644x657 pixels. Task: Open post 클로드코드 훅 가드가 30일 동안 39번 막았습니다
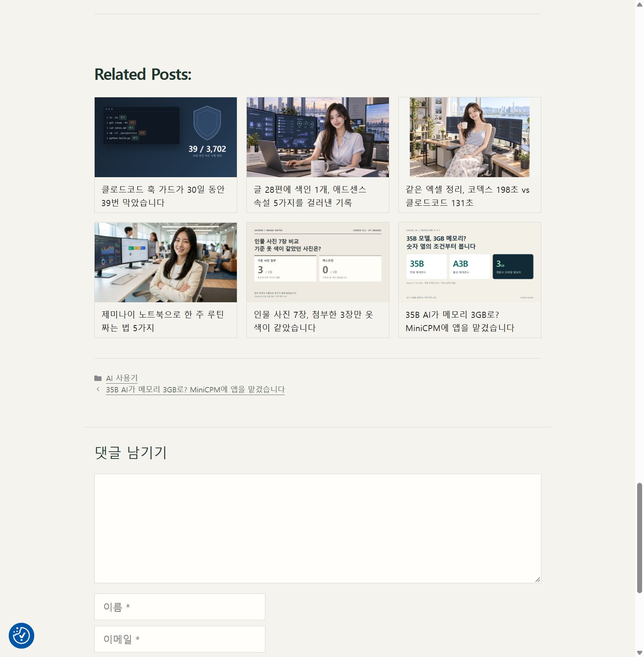pyautogui.click(x=163, y=196)
